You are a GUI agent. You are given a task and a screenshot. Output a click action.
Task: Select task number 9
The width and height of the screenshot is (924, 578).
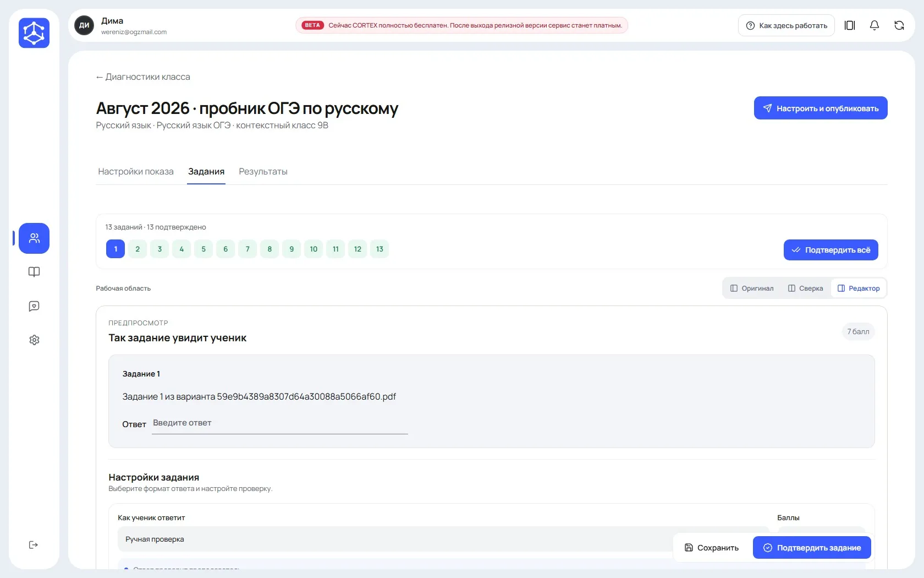(291, 249)
